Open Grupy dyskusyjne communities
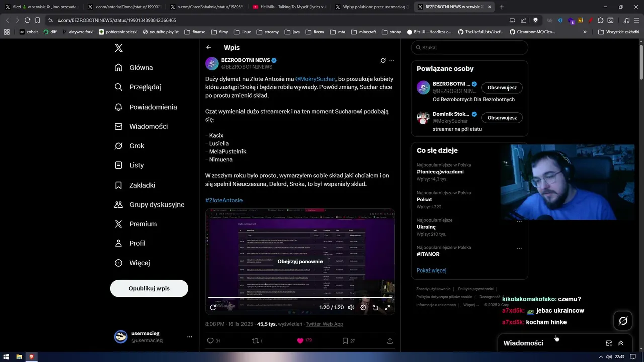 (x=149, y=204)
